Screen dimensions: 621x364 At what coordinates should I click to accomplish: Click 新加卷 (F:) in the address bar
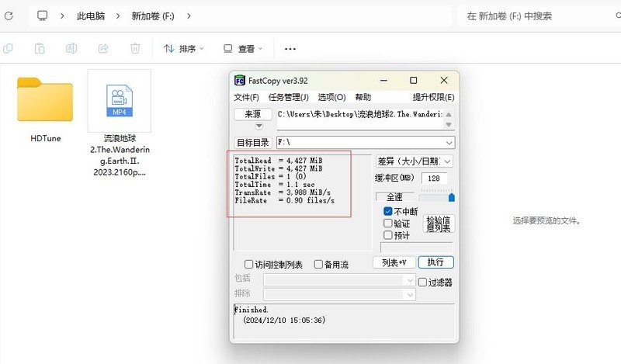coord(153,16)
